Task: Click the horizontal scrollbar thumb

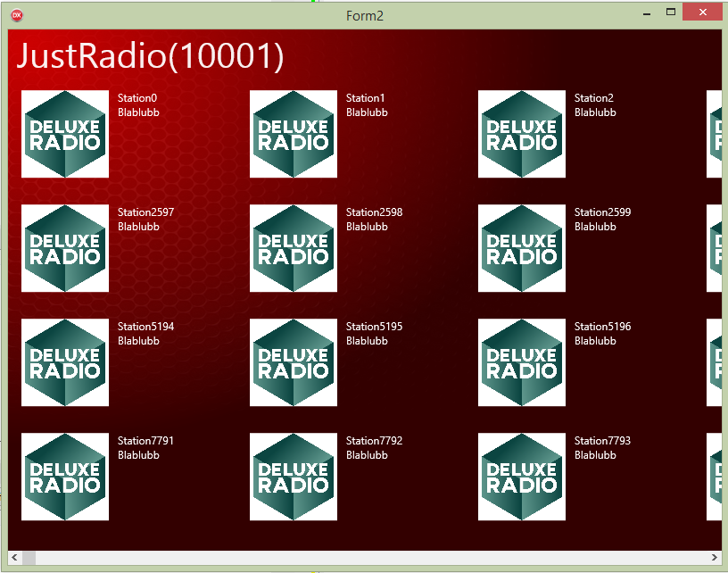Action: (x=29, y=558)
